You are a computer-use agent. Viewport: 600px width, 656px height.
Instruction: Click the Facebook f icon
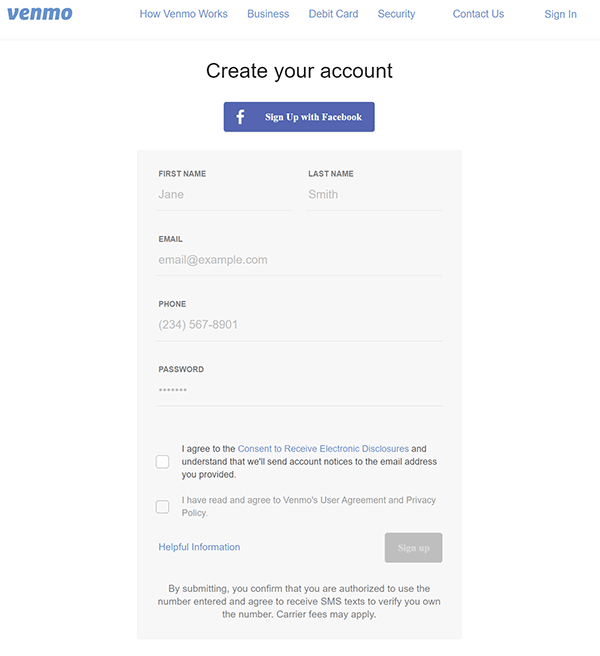click(x=240, y=117)
